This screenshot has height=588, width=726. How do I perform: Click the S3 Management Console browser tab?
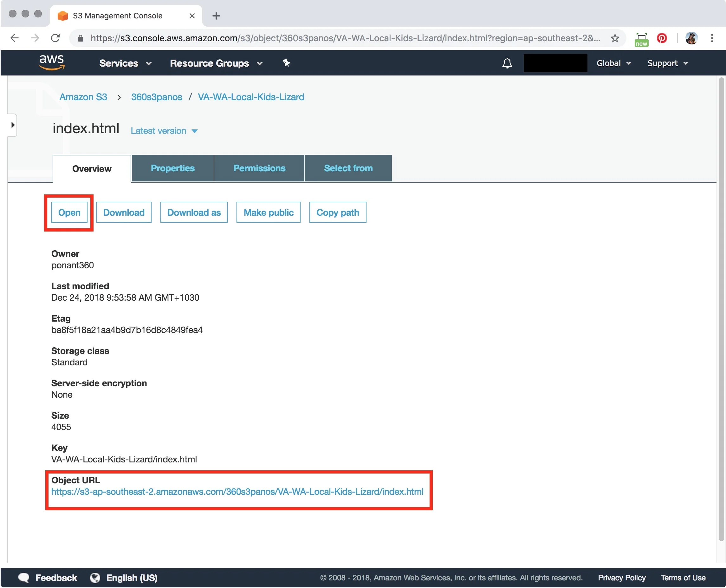pos(126,16)
